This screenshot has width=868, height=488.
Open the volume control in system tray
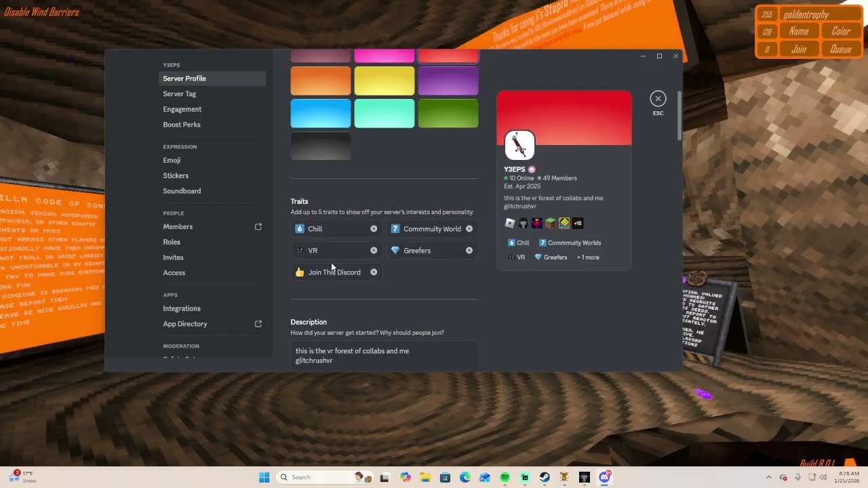[x=823, y=477]
